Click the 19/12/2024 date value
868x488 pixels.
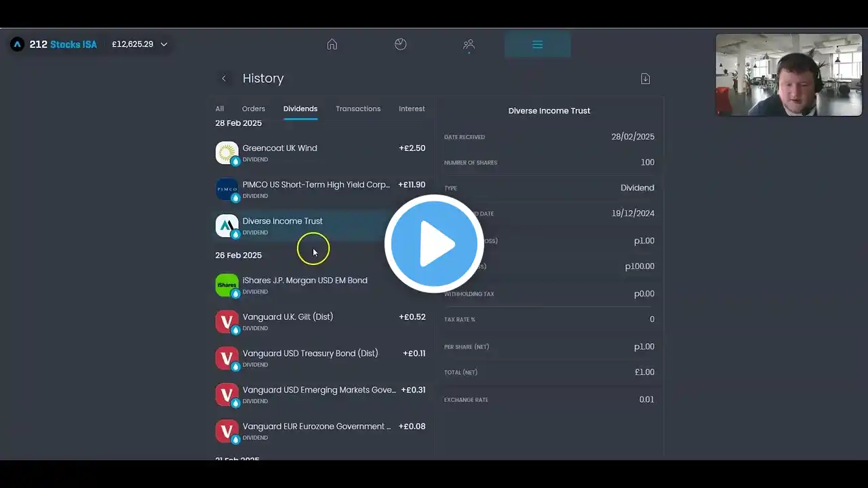point(633,213)
